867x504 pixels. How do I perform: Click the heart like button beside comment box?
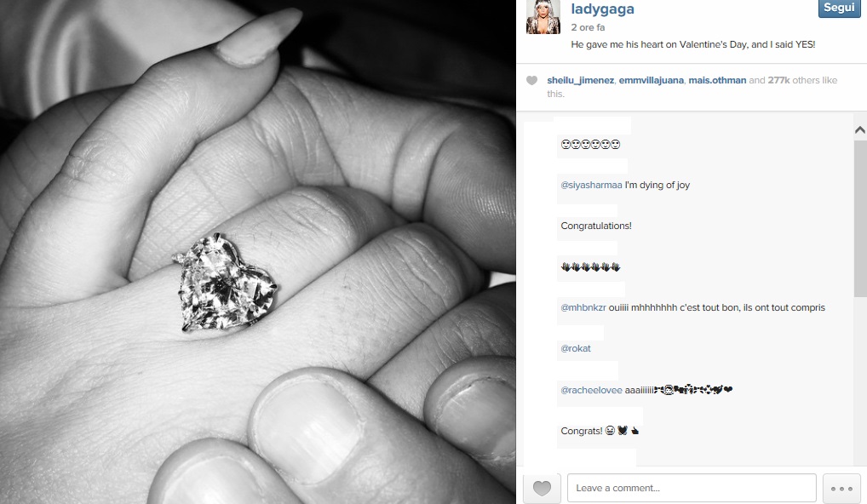(x=542, y=488)
